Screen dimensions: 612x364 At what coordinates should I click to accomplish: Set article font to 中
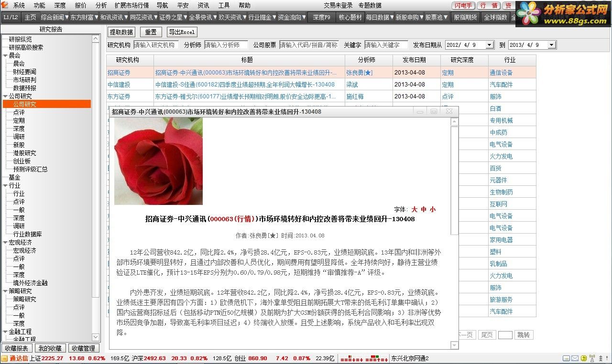(424, 209)
